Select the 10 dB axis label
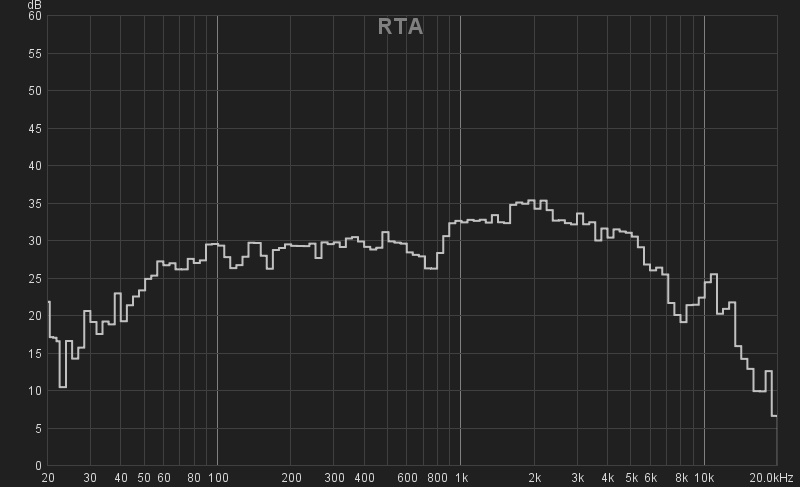Screen dimensions: 800x487 click(x=35, y=391)
